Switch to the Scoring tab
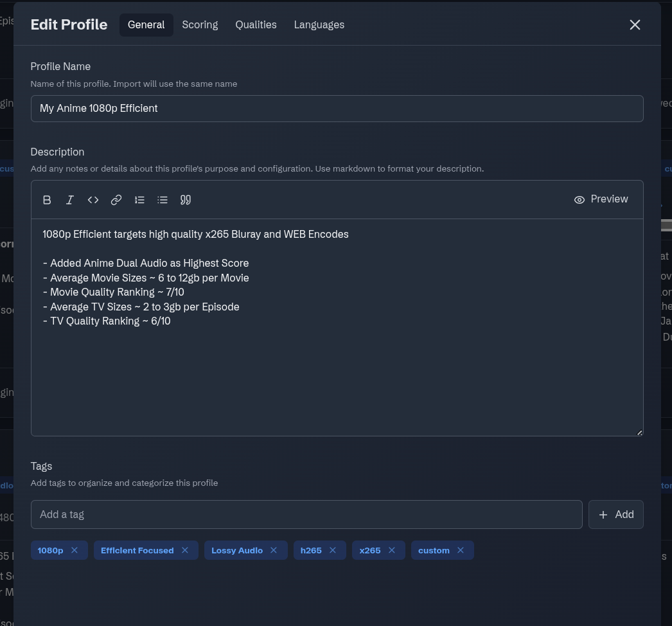The image size is (672, 626). [200, 25]
